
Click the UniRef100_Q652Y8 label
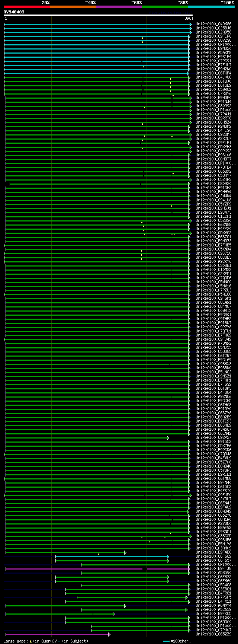(213, 516)
